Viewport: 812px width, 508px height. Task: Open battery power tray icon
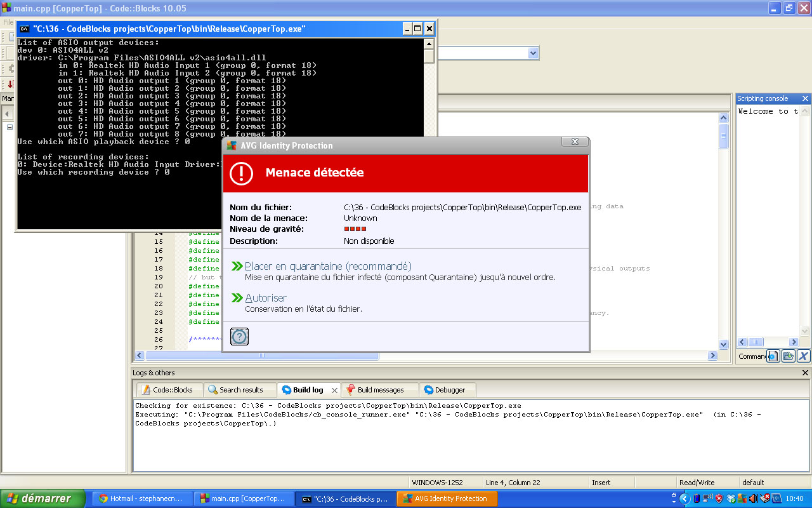pos(697,498)
